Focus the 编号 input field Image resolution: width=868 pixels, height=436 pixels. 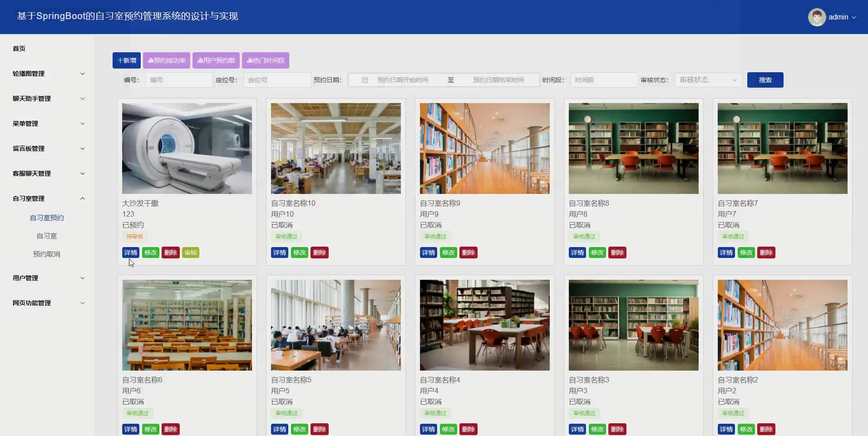coord(179,80)
